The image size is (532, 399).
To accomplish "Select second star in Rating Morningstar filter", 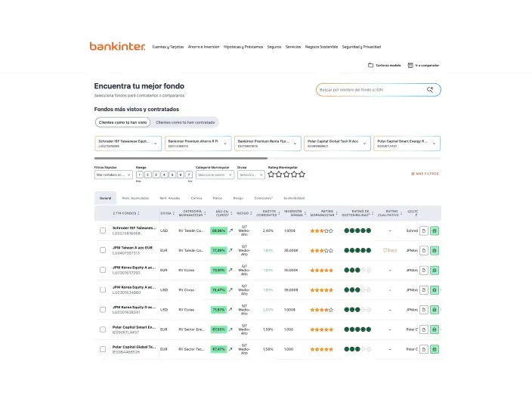I will pos(279,175).
